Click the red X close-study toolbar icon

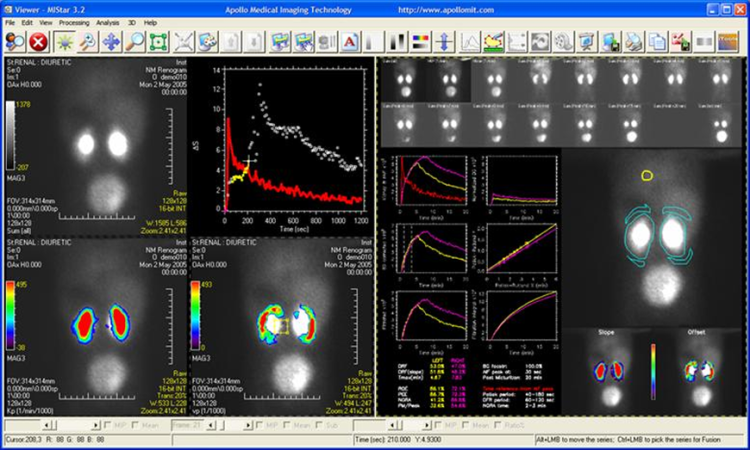point(39,41)
